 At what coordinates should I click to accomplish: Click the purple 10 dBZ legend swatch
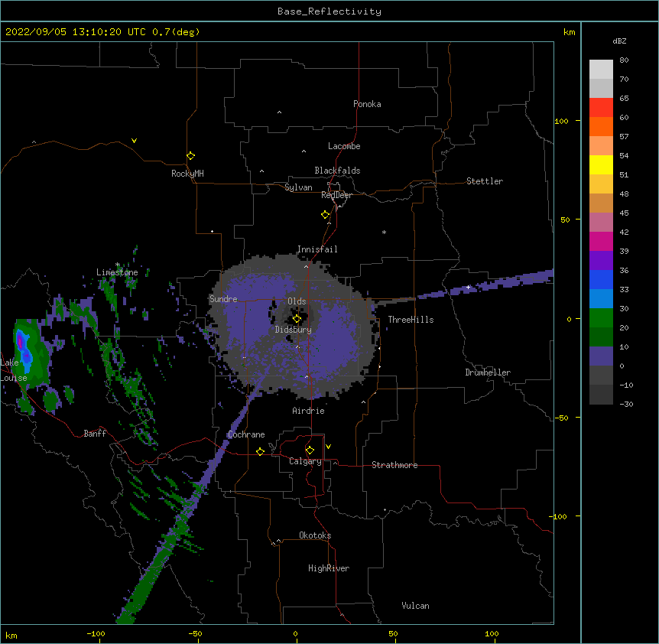click(601, 356)
